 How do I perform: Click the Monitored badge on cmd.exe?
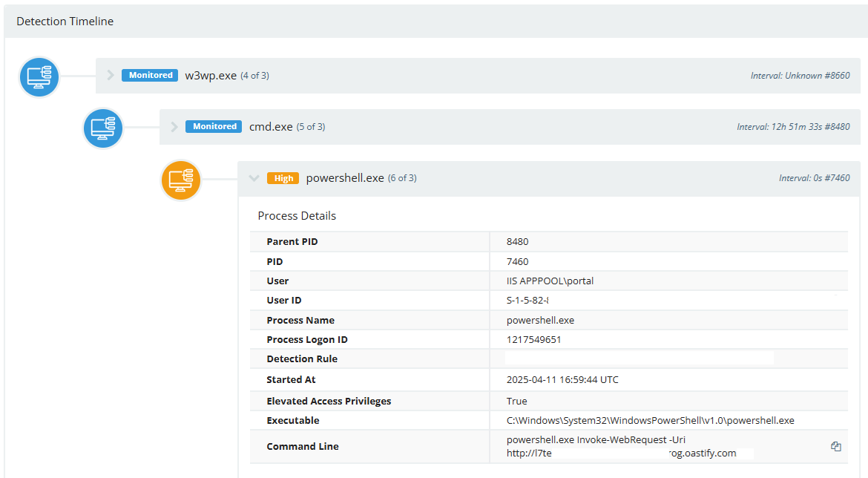(x=214, y=126)
